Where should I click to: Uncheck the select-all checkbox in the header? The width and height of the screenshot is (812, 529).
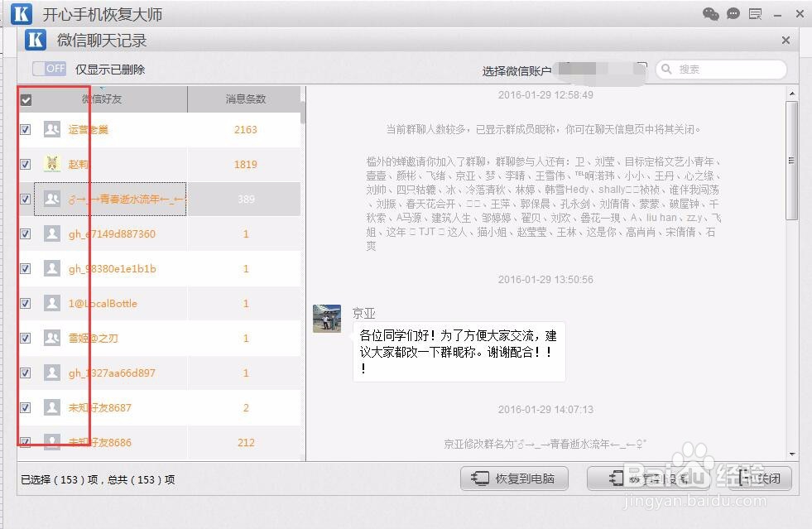(x=26, y=99)
